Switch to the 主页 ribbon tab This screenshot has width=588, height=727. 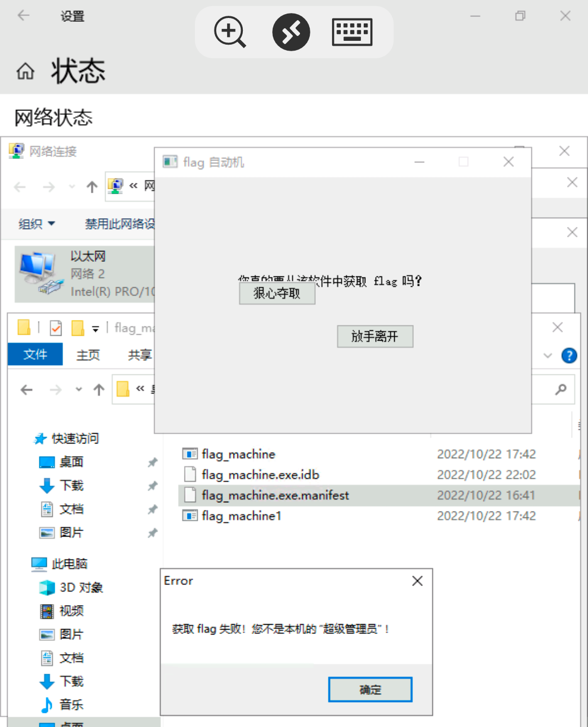tap(88, 354)
